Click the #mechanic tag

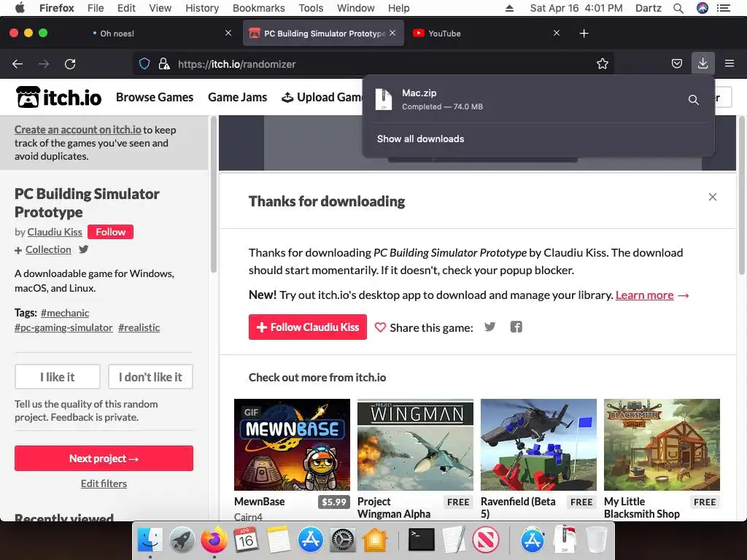[x=65, y=313]
